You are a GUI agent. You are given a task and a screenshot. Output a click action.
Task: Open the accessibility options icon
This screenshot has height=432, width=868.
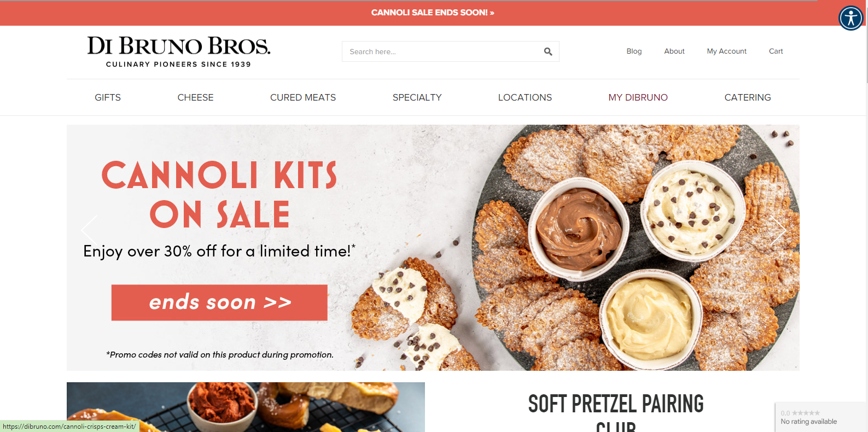click(x=851, y=18)
